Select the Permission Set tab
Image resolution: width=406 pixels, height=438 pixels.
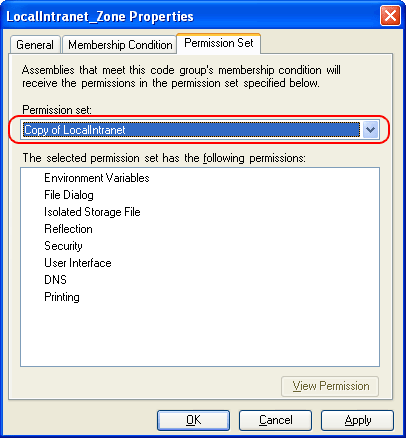219,43
